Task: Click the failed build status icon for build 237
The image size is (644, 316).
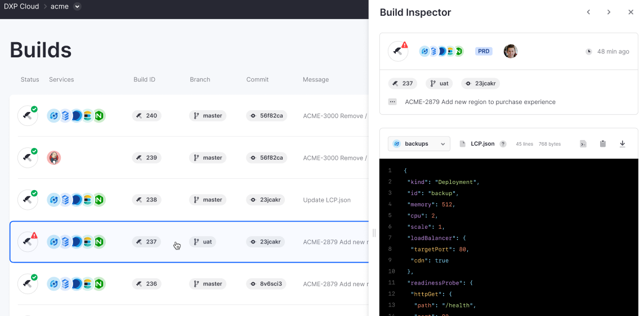Action: click(28, 242)
